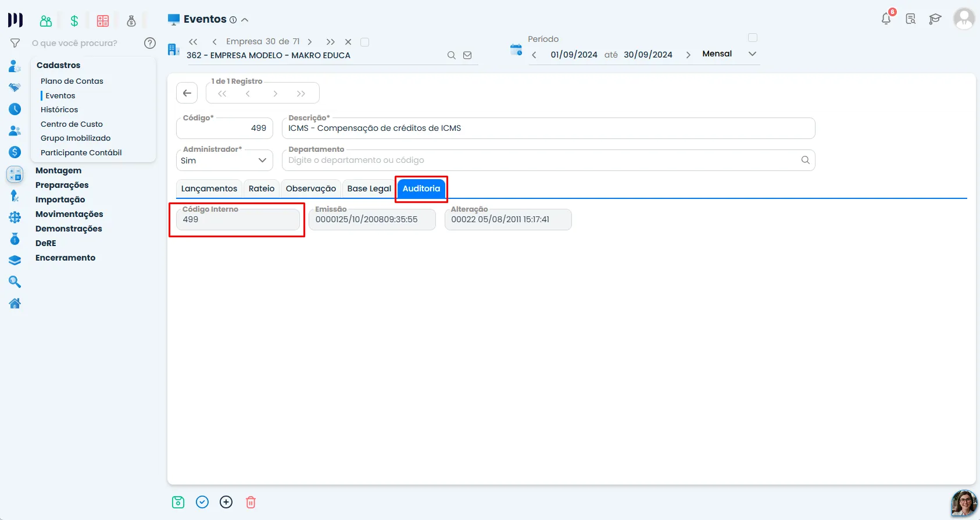Delete record with red trash icon

[251, 502]
